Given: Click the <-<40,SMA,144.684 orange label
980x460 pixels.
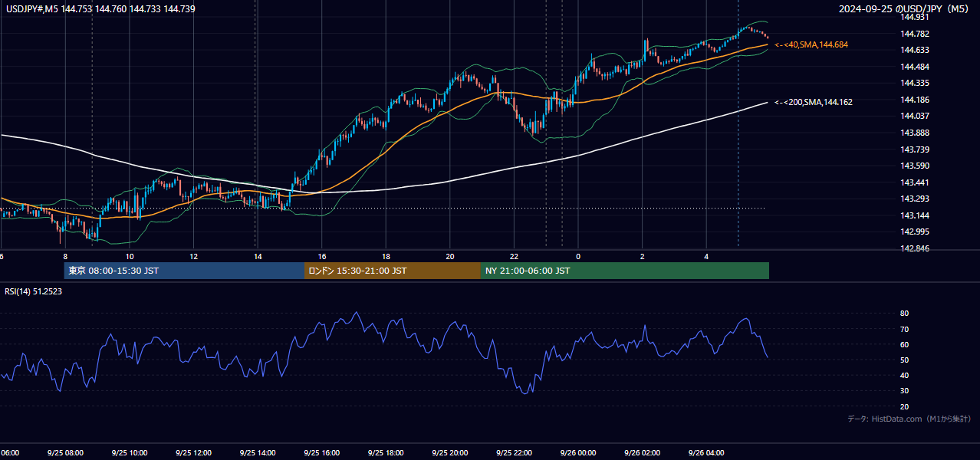Looking at the screenshot, I should point(811,45).
